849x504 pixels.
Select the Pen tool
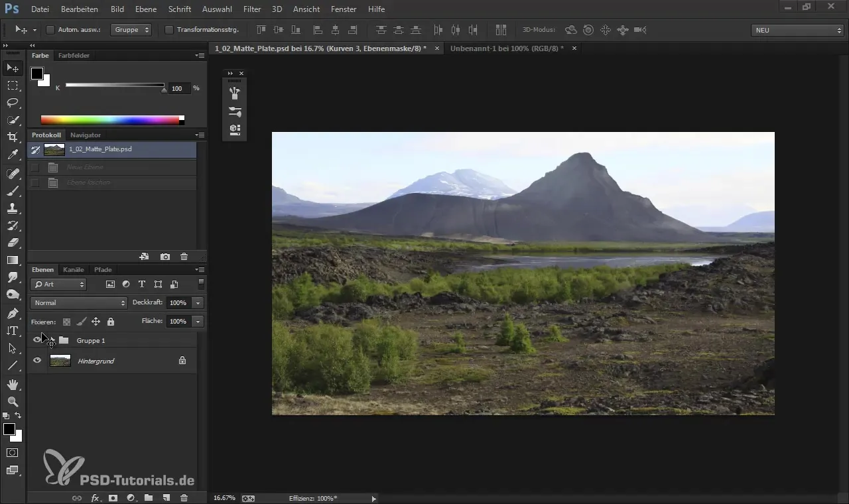(x=13, y=313)
